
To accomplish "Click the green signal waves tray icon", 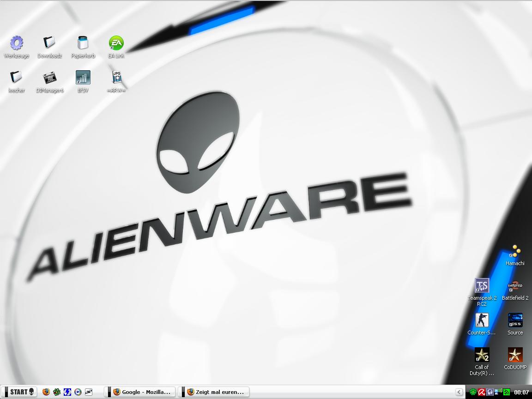I will click(507, 392).
